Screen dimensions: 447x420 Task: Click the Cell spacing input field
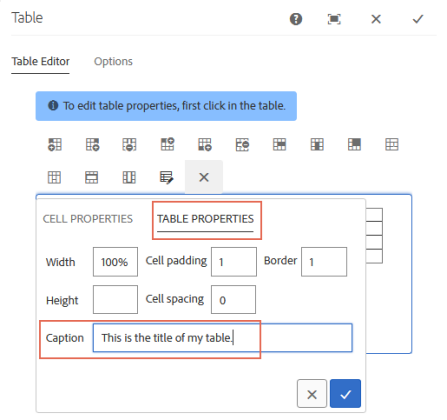[233, 299]
